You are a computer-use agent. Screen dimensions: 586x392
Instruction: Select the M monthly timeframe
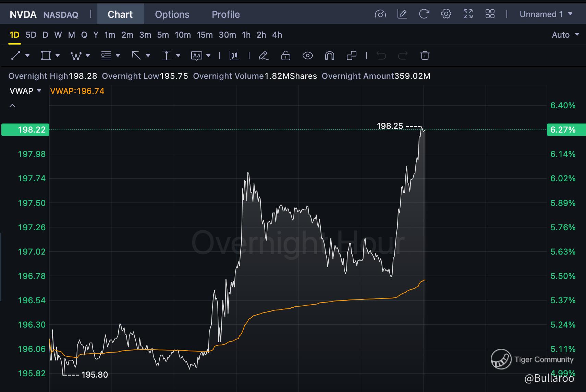coord(72,35)
